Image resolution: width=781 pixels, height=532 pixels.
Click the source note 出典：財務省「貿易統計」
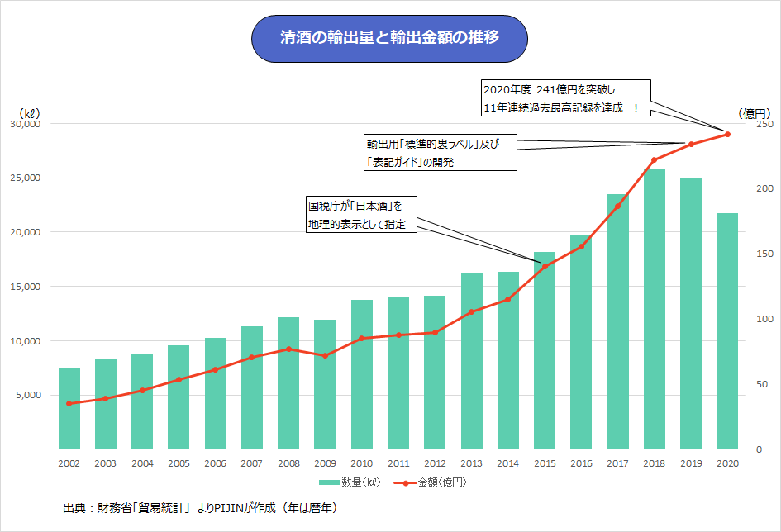click(x=126, y=508)
